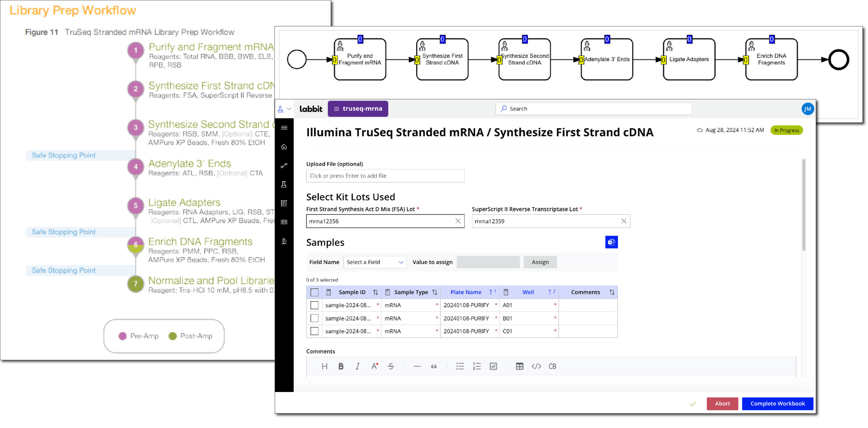Screen dimensions: 868x428
Task: Click the Value to assign input
Action: pos(488,262)
